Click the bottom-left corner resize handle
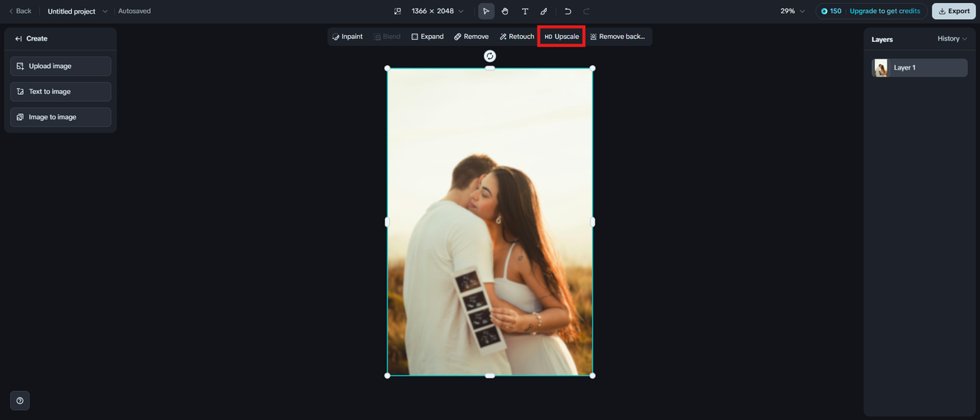 387,376
